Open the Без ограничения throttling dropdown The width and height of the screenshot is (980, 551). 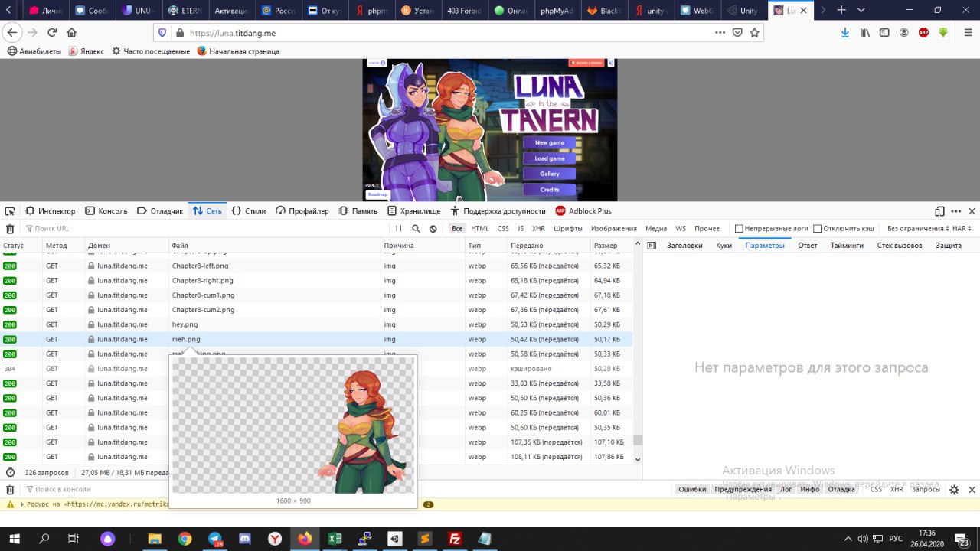[x=918, y=229]
